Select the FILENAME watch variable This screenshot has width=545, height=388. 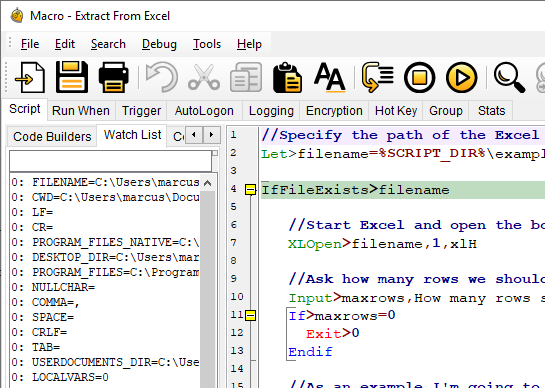click(x=105, y=182)
